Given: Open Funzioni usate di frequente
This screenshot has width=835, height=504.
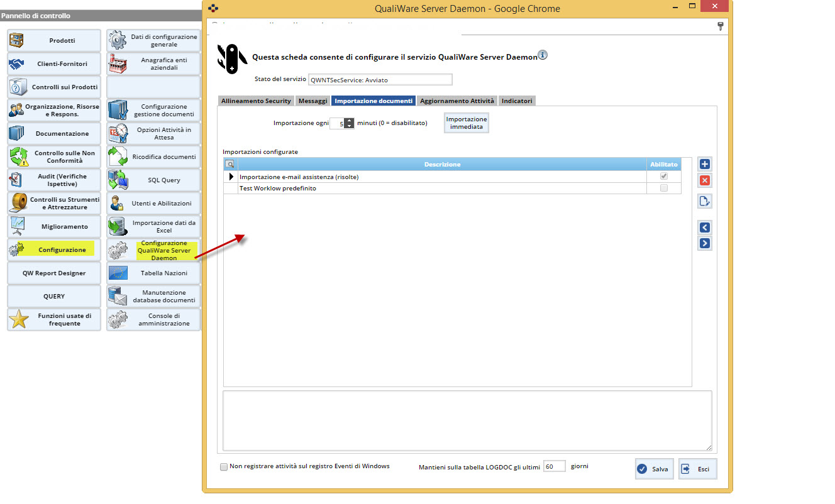Looking at the screenshot, I should click(54, 320).
